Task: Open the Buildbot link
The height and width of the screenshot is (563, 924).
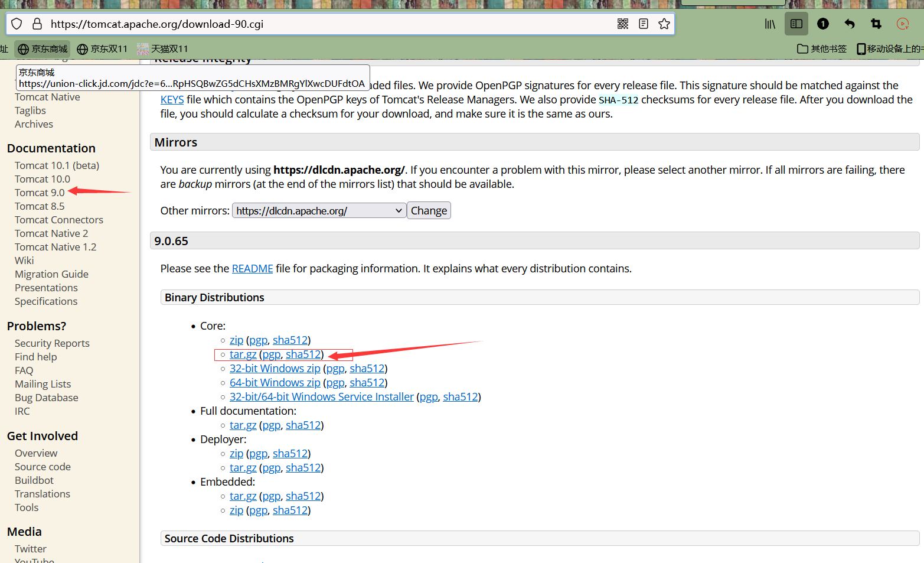Action: coord(34,481)
